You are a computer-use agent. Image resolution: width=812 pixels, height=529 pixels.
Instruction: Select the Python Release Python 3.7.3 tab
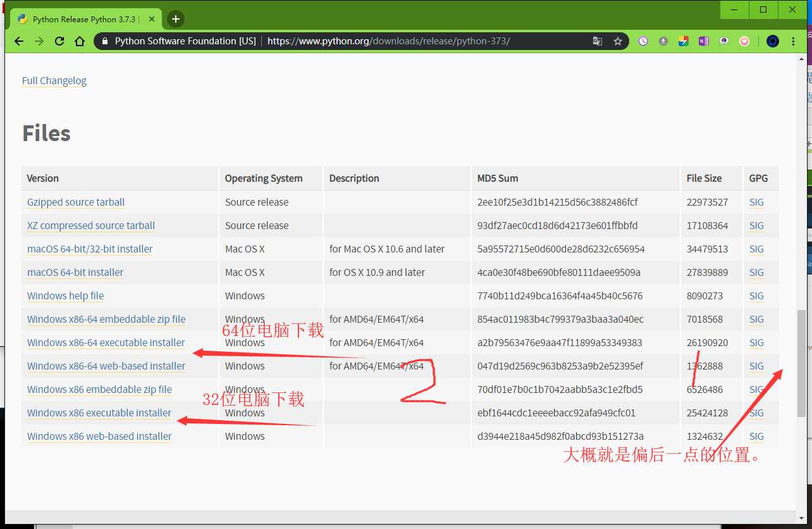pos(85,19)
